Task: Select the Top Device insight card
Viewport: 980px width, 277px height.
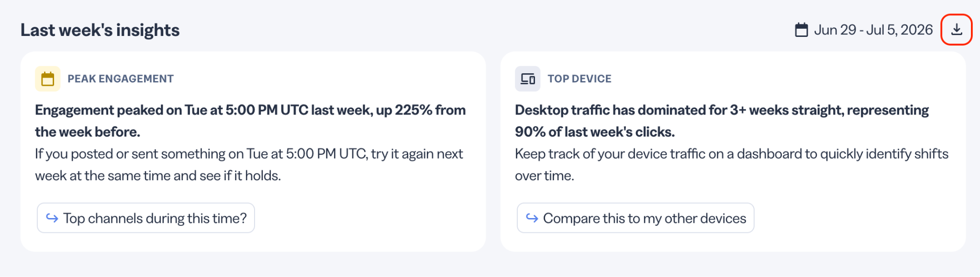Action: point(733,151)
